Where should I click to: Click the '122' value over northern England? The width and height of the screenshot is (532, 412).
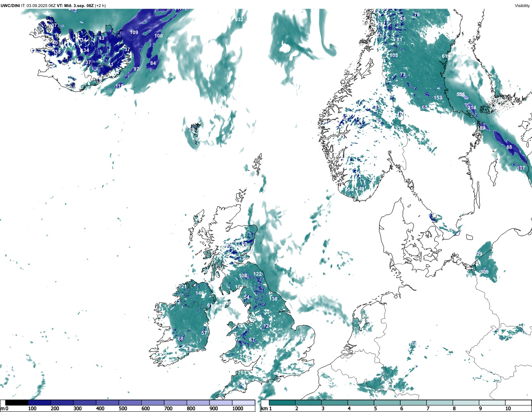click(258, 274)
